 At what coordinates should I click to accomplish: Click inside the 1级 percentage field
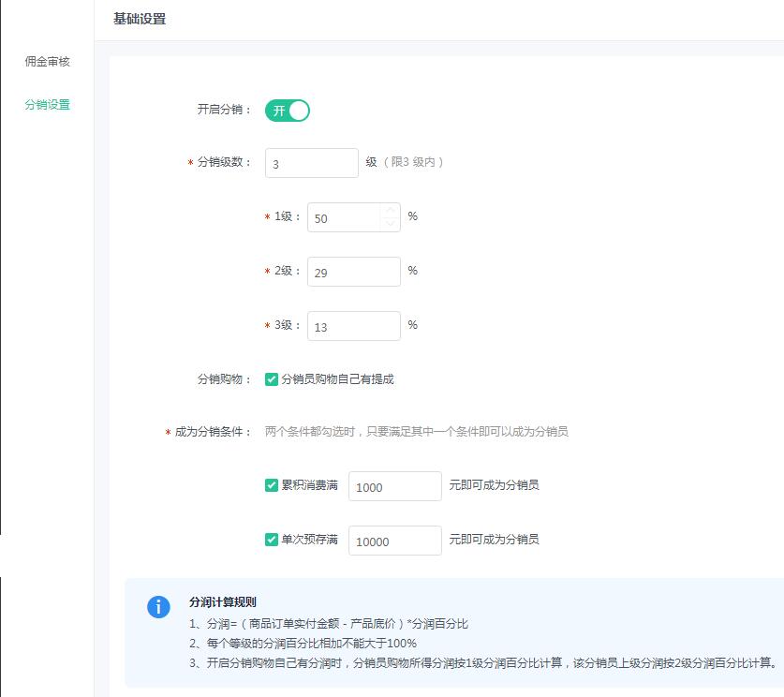pos(342,217)
